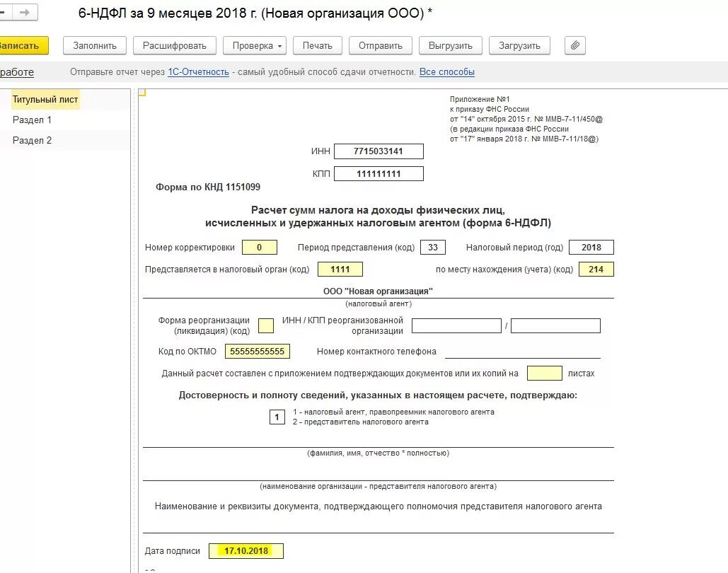
Task: Select Раздел 2 in the sections list
Action: click(x=32, y=140)
